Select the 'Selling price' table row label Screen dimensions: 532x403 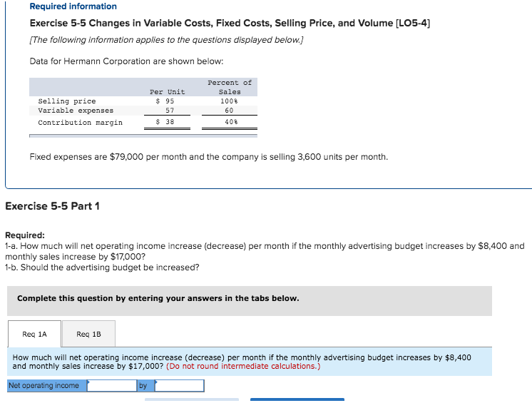pos(67,101)
